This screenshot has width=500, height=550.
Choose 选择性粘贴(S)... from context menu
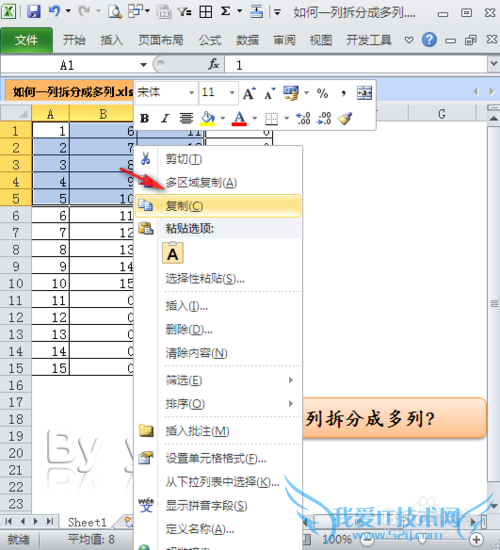click(x=218, y=279)
